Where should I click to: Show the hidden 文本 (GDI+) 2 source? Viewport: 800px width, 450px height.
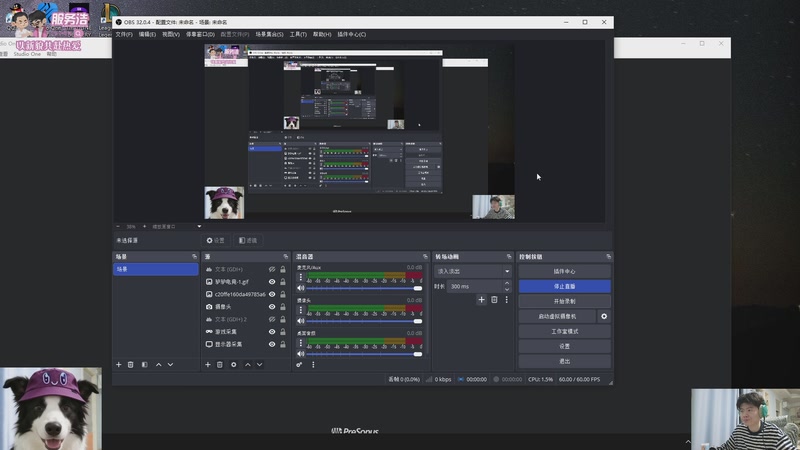click(x=272, y=319)
